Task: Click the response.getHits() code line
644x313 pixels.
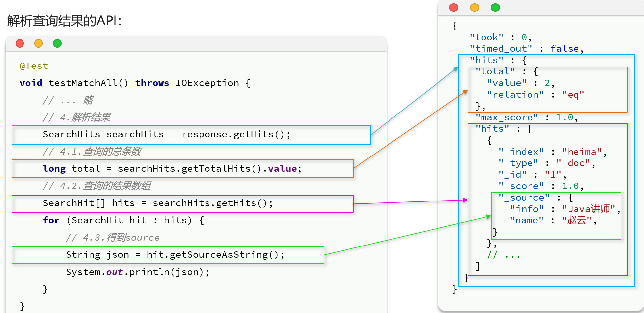Action: (166, 135)
